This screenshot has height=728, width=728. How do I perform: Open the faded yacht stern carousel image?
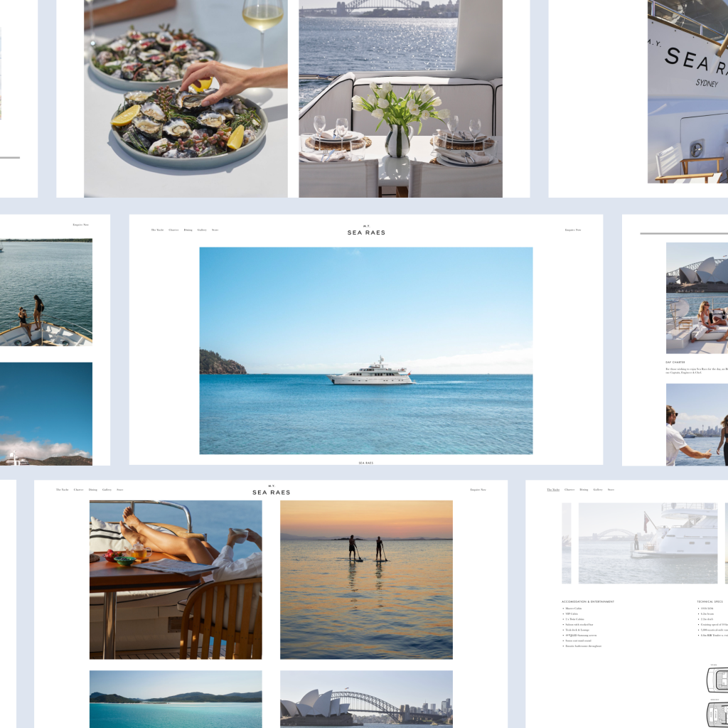click(648, 542)
